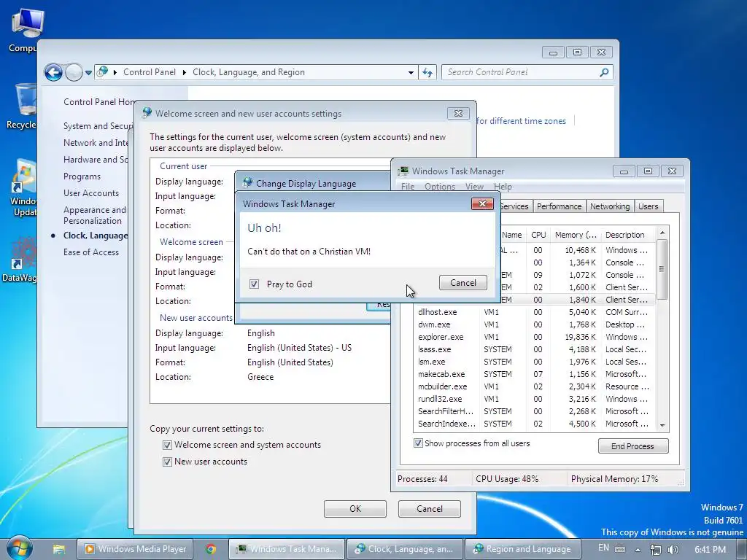Select the makecab.exe process row
The width and height of the screenshot is (747, 560).
pos(534,374)
